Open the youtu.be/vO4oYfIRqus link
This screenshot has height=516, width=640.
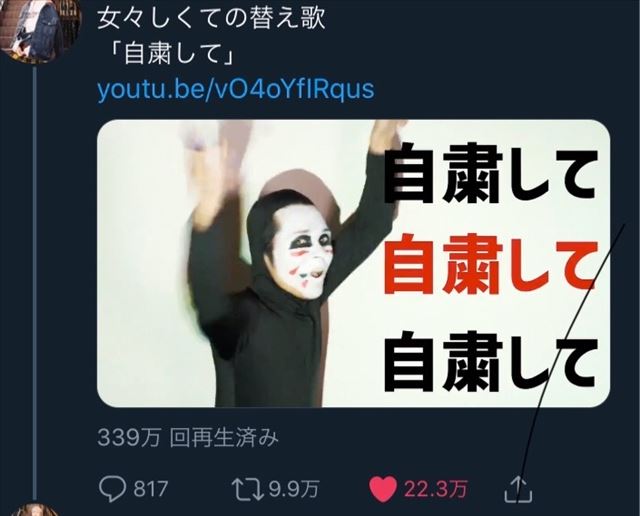236,89
